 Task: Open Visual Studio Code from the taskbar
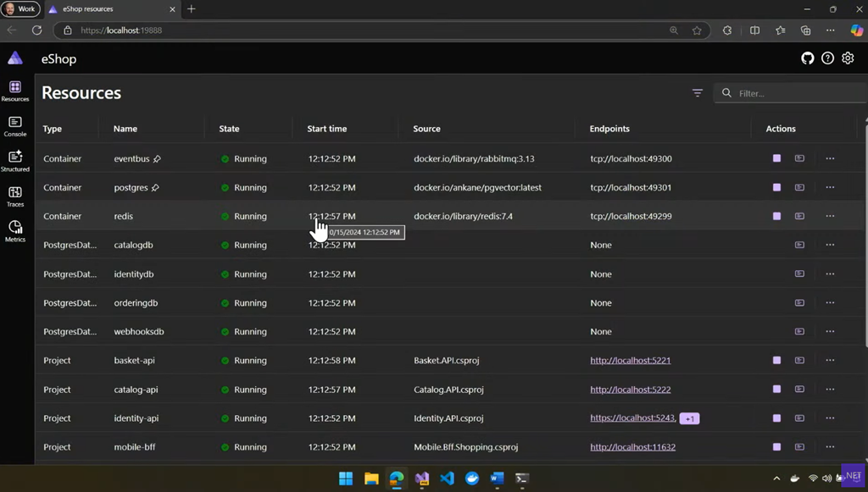point(447,478)
